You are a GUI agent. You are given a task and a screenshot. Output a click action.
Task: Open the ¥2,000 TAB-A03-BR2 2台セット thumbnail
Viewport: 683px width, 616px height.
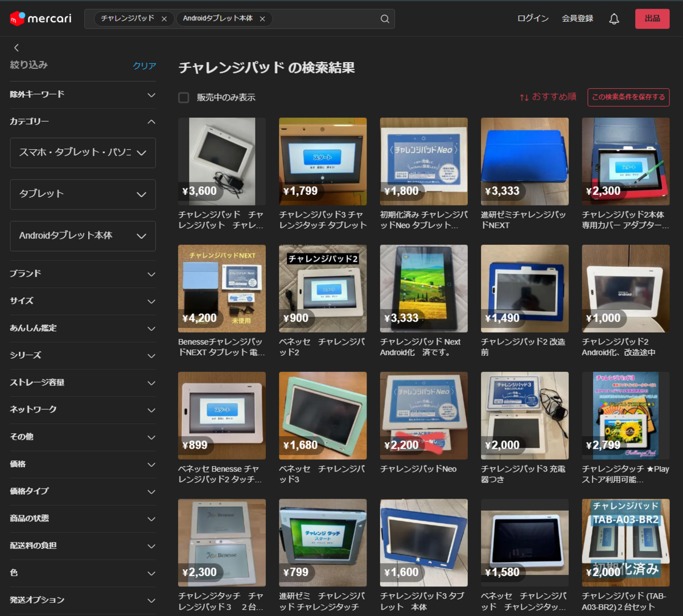[626, 543]
